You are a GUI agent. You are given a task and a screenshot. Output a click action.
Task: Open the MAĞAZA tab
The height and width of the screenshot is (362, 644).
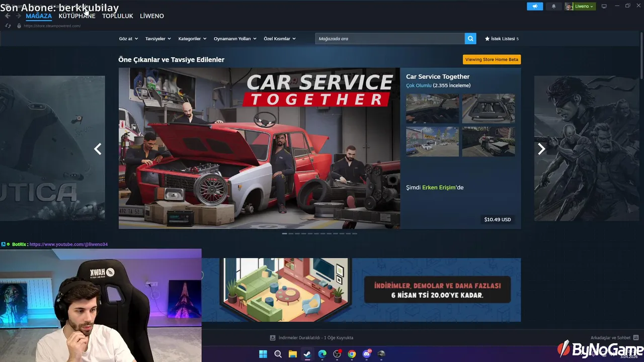click(x=39, y=16)
